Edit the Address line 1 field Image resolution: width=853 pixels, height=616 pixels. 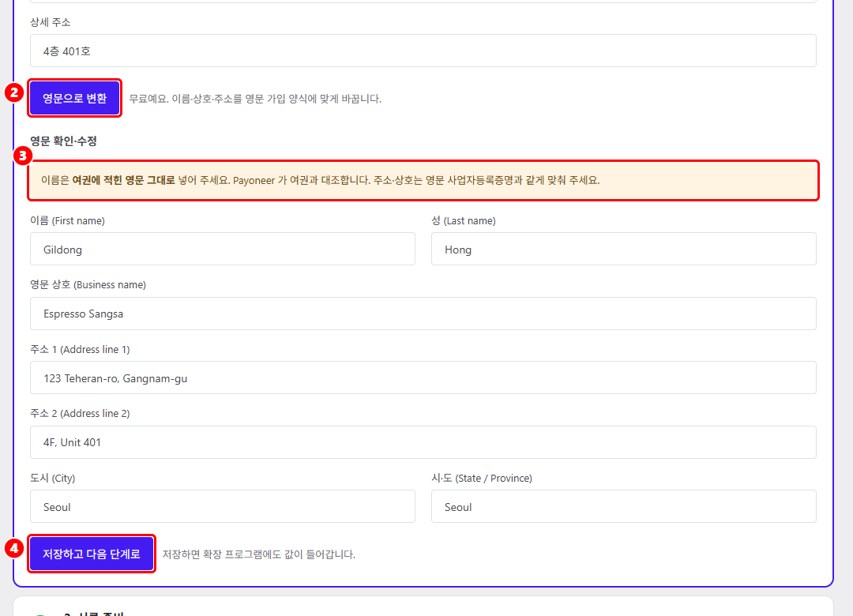click(x=423, y=377)
